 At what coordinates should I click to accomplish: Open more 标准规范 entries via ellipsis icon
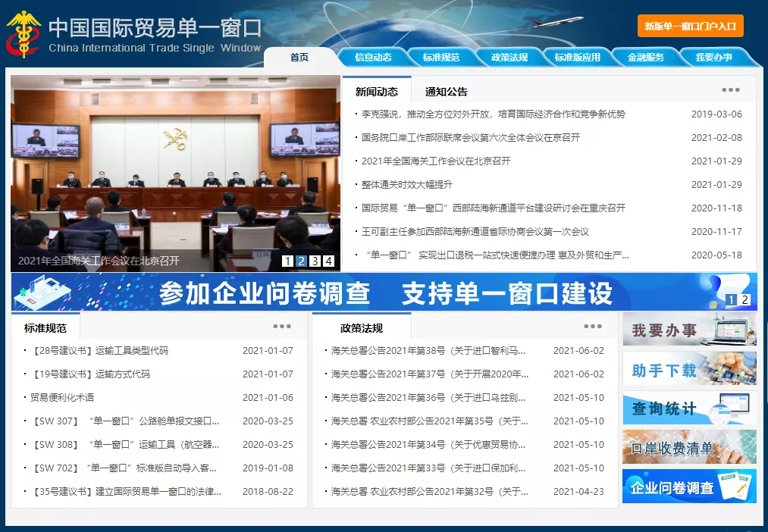pyautogui.click(x=281, y=326)
